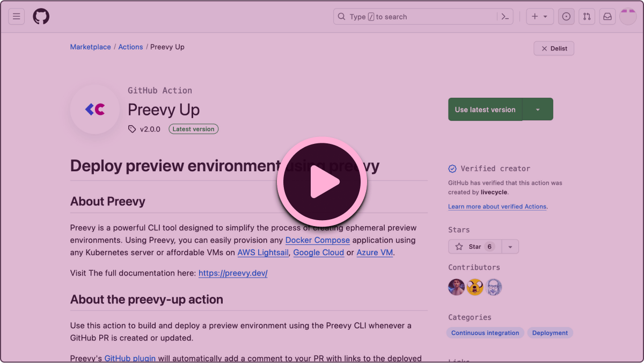Click the v2.0.0 version tag icon
This screenshot has width=644, height=363.
[132, 129]
